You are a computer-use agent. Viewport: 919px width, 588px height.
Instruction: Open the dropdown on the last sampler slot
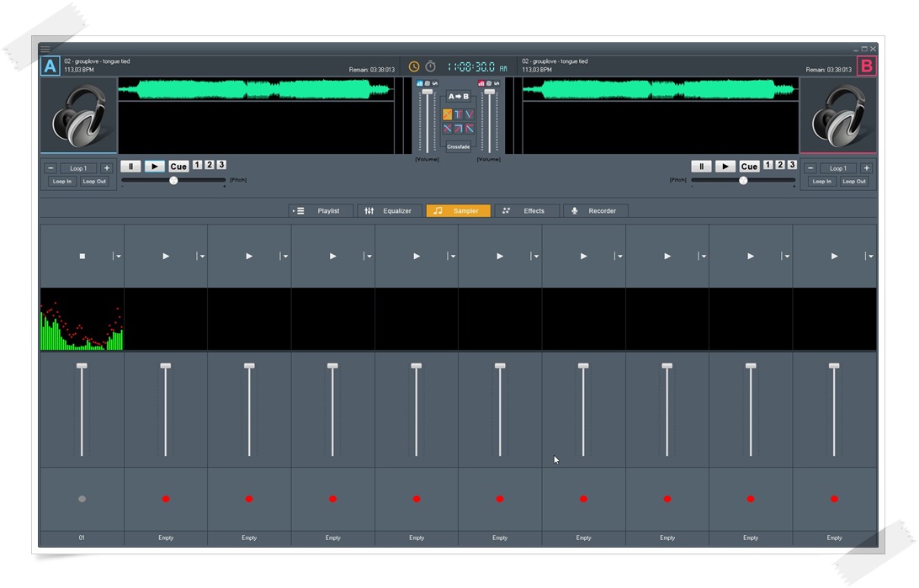(869, 255)
